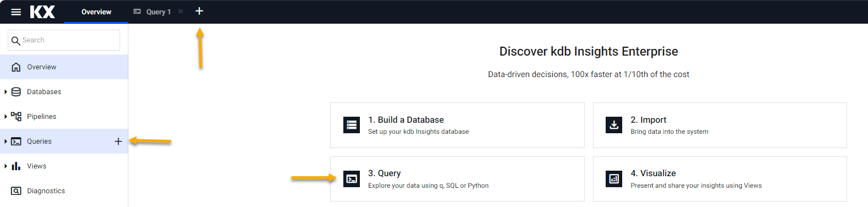
Task: Expand the Databases tree node
Action: (6, 92)
